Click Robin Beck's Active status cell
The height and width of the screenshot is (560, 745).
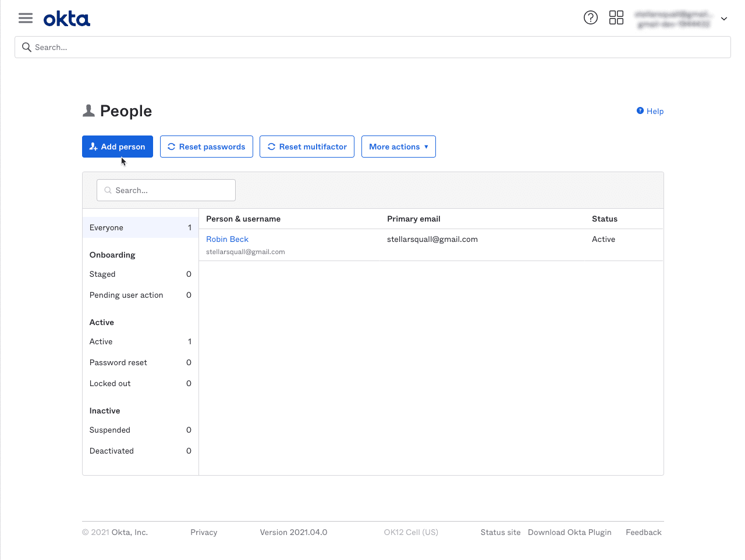tap(604, 239)
